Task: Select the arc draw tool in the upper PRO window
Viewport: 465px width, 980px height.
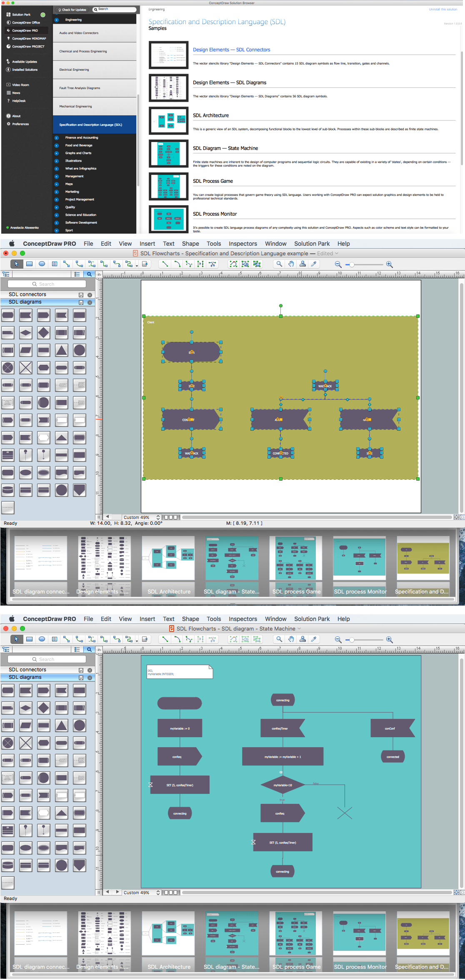Action: coord(177,264)
